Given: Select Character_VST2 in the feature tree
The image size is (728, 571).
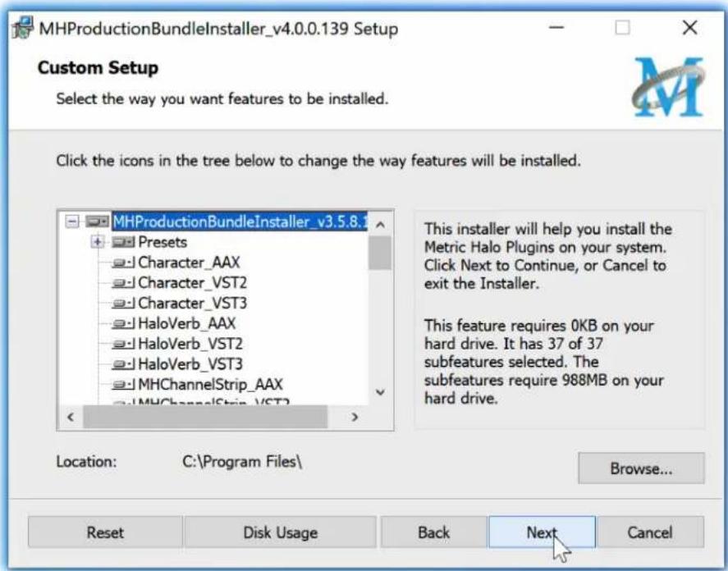Looking at the screenshot, I should click(192, 283).
